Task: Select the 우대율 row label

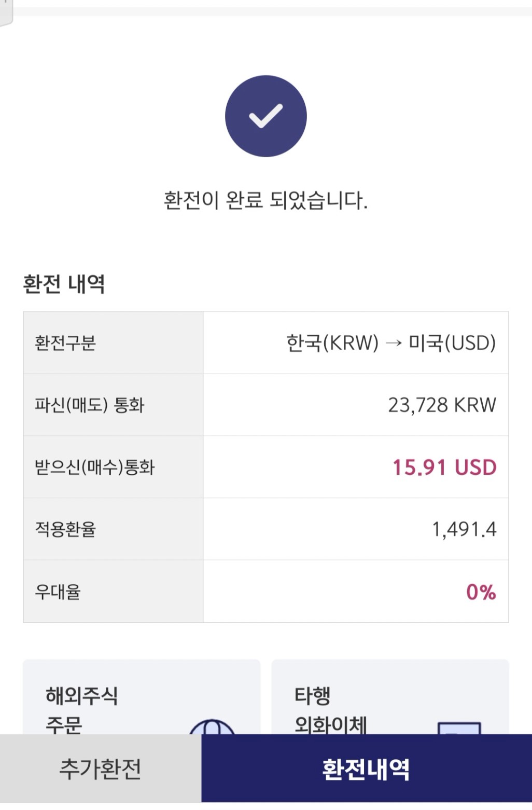Action: (x=58, y=592)
